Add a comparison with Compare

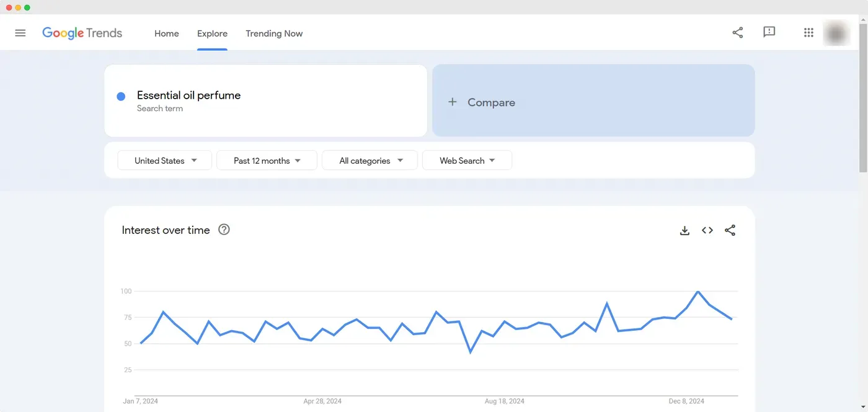[593, 101]
